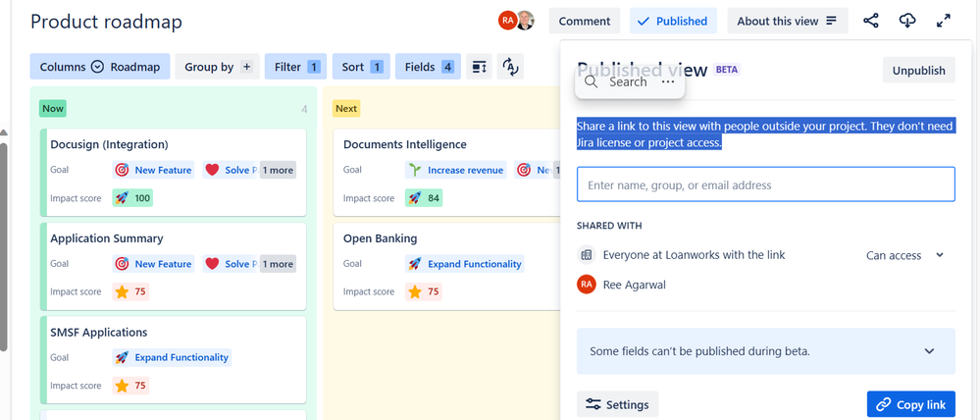
Task: Click the Comment button
Action: 585,21
